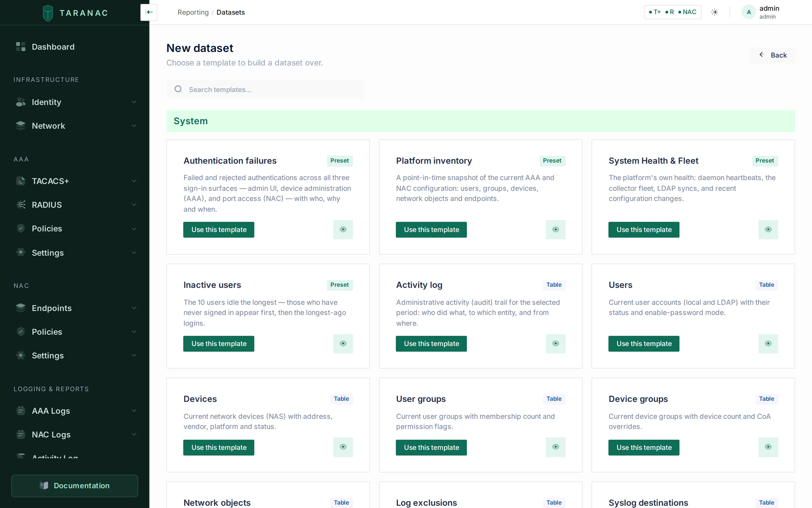Viewport: 812px width, 508px height.
Task: Click the Identity users icon
Action: coord(21,102)
